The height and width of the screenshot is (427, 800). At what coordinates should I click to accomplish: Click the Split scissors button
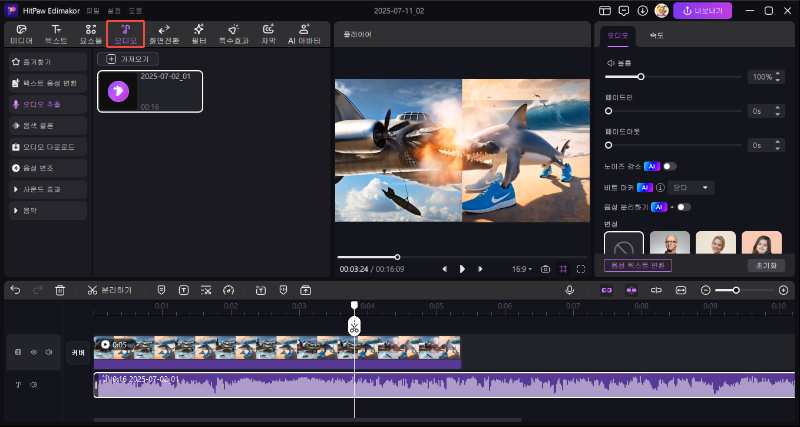[x=109, y=290]
